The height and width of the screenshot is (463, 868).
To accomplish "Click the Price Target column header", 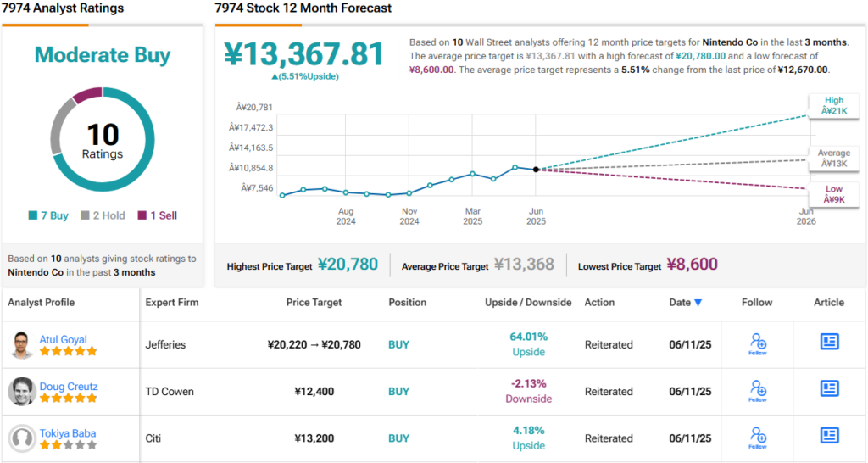I will coord(314,303).
